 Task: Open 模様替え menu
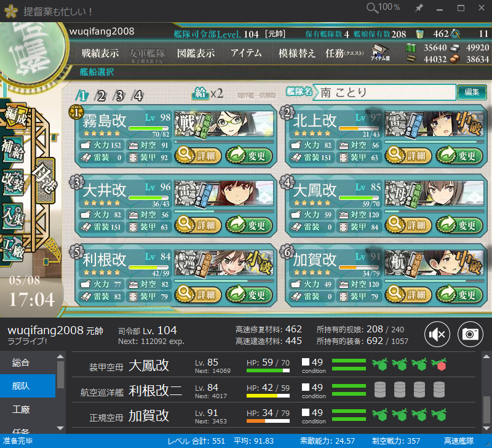296,54
